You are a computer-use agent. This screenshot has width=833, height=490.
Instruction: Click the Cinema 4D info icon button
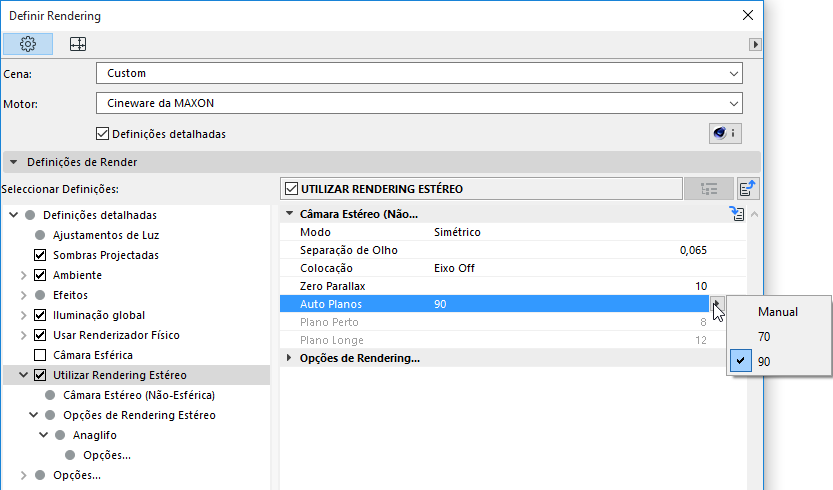tap(725, 133)
